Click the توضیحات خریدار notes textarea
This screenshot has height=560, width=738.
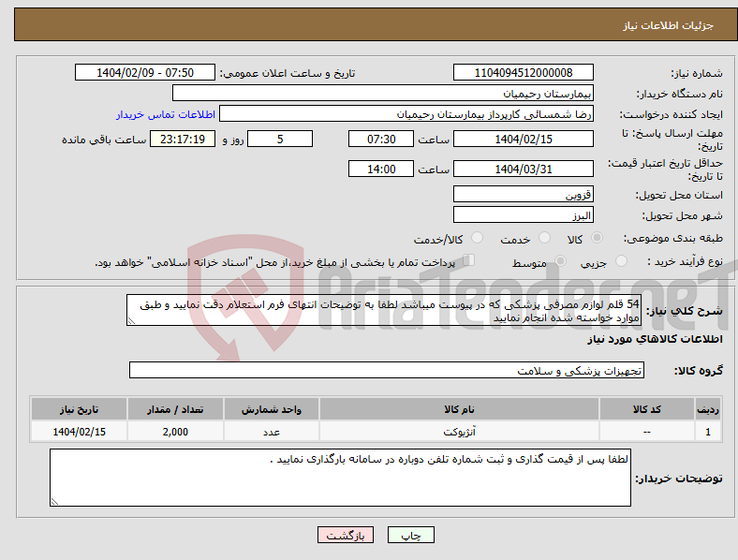340,478
